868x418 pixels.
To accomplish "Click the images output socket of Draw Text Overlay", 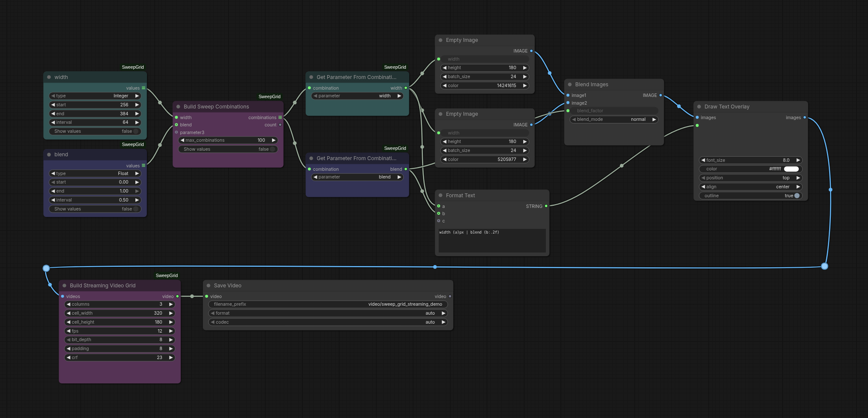I will 805,117.
